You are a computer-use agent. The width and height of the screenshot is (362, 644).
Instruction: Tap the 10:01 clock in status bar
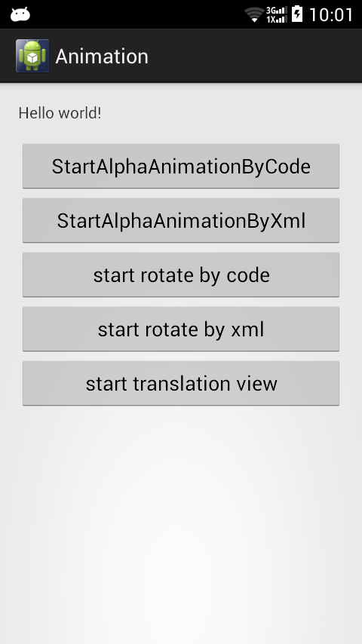click(331, 15)
